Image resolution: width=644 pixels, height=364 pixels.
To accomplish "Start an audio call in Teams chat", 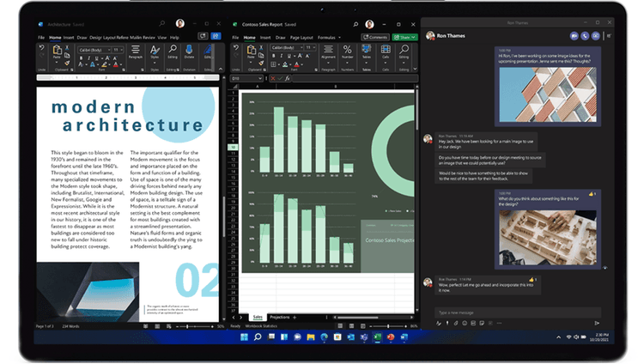I will point(585,36).
